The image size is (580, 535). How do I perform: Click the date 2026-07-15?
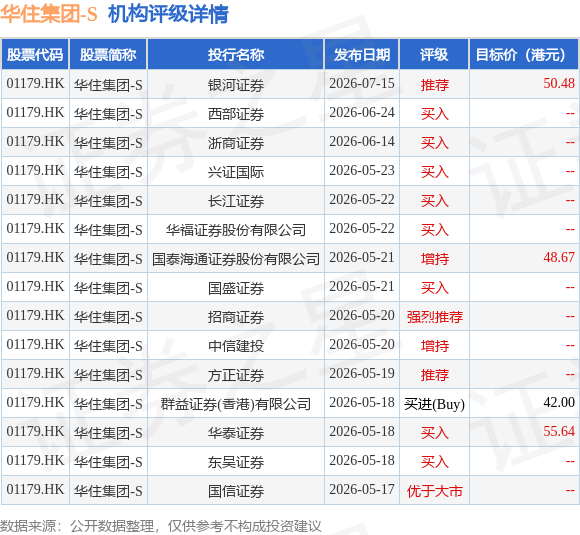coord(362,83)
